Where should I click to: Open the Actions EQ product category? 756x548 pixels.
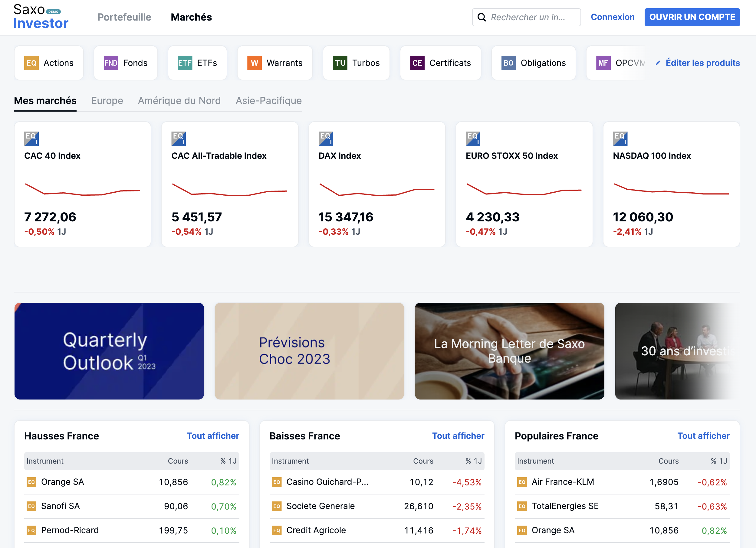click(49, 63)
